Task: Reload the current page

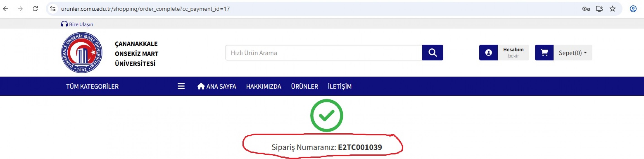Action: coord(35,9)
